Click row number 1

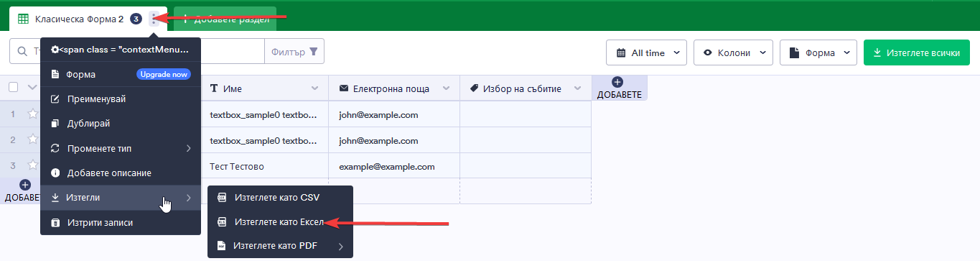[13, 114]
